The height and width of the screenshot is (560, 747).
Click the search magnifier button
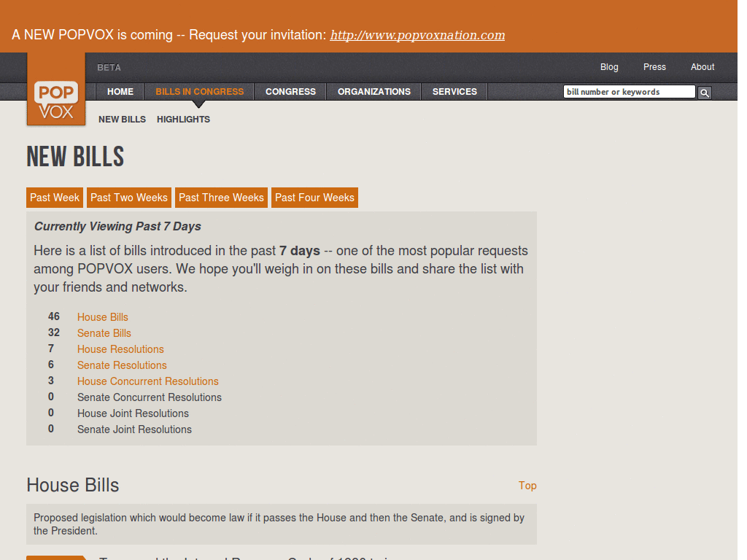(x=704, y=93)
